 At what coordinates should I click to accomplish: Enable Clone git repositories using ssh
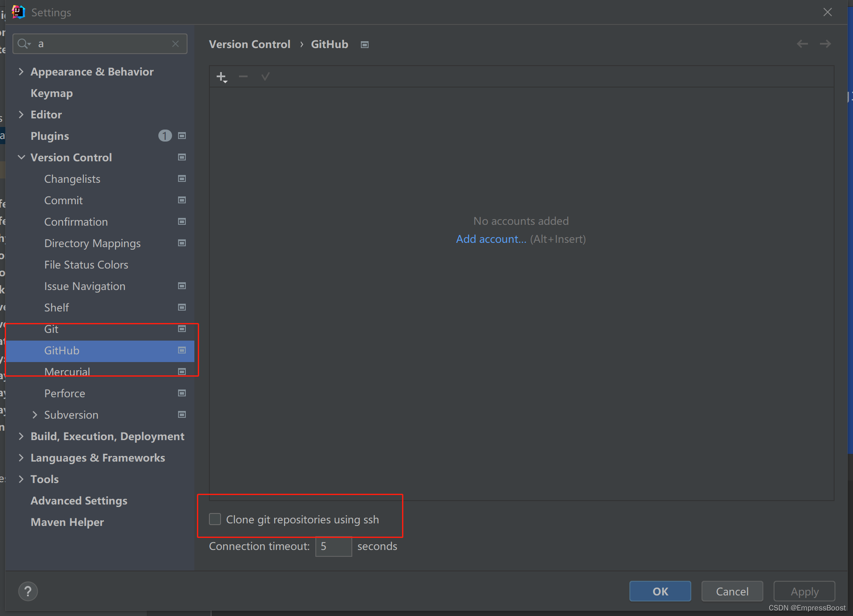pos(215,519)
